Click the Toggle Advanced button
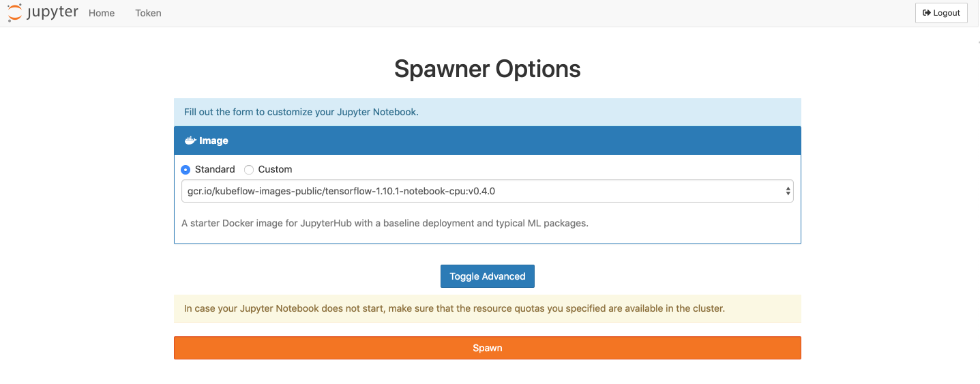The image size is (980, 384). pyautogui.click(x=488, y=276)
